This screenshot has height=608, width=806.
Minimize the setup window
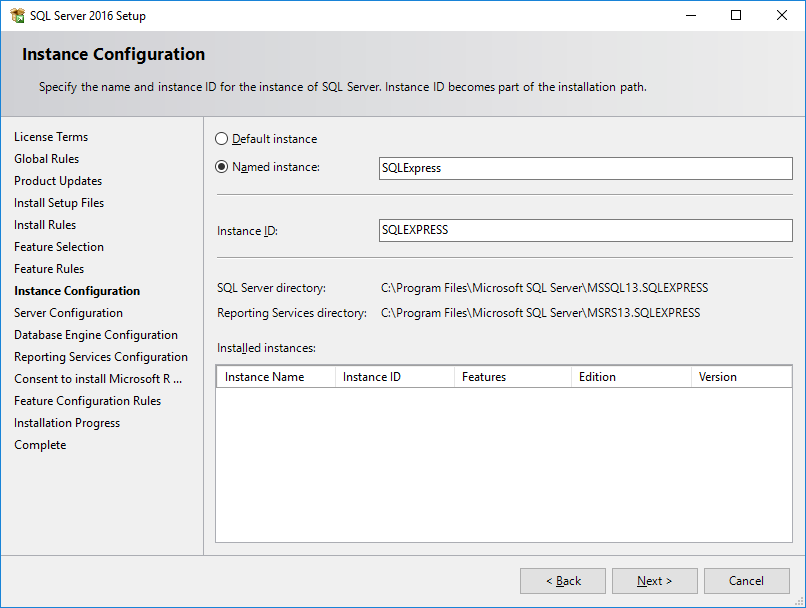coord(690,16)
